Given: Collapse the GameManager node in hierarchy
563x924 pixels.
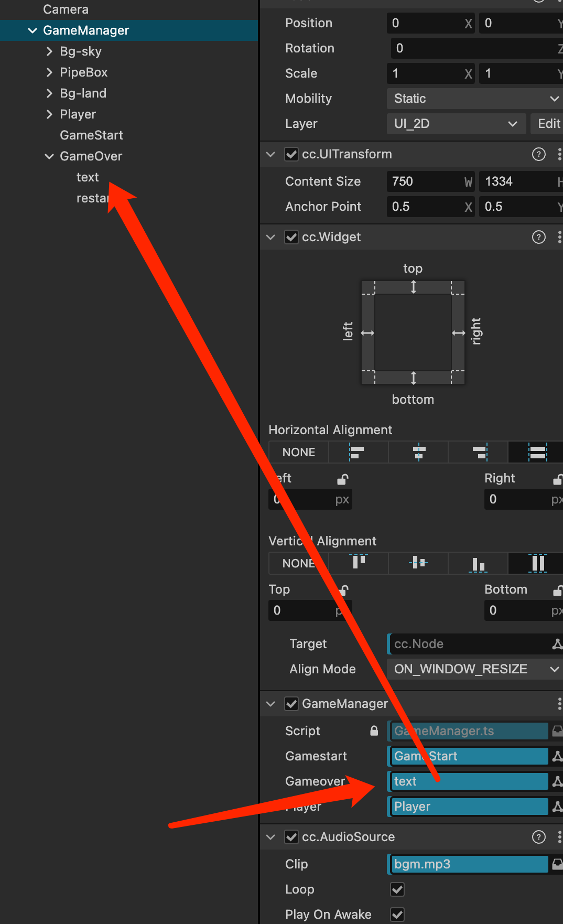Looking at the screenshot, I should (33, 30).
